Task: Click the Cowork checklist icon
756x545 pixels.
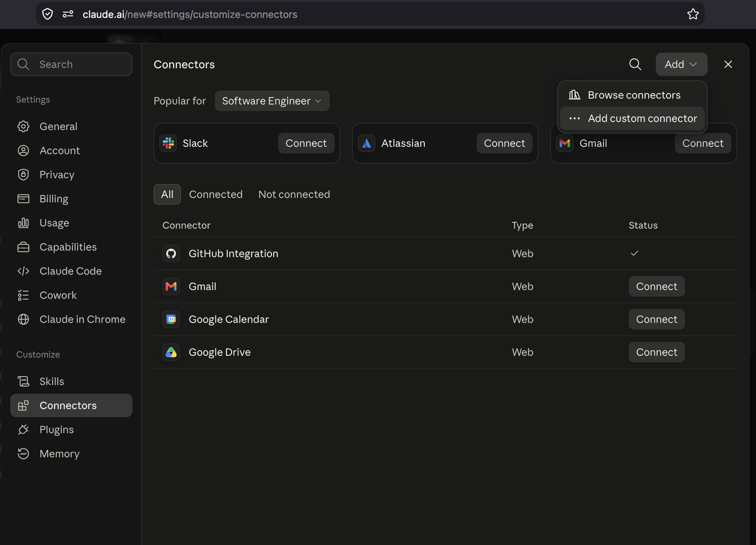Action: [x=23, y=295]
